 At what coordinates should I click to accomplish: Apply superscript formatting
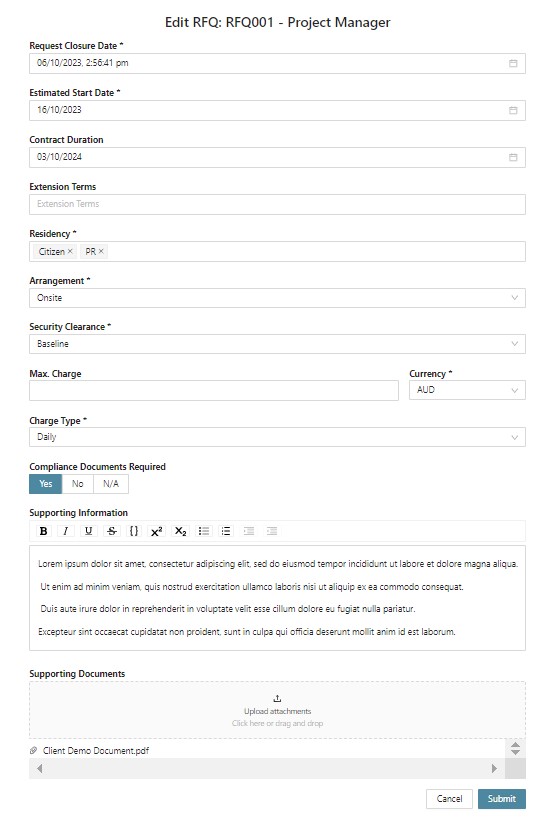click(x=157, y=531)
